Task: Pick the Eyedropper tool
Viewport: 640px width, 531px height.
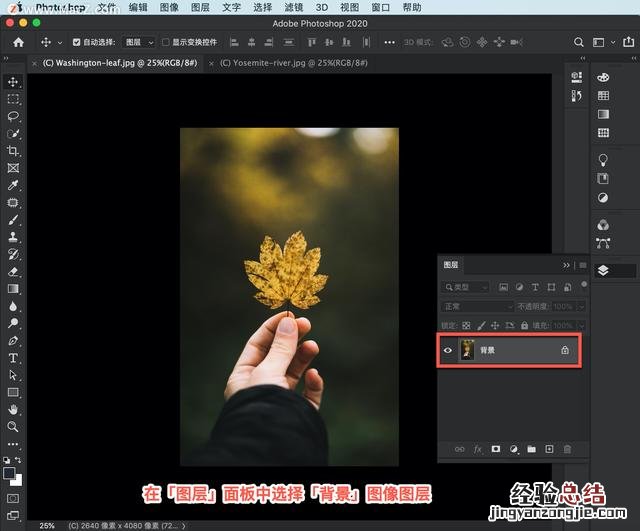Action: 13,185
